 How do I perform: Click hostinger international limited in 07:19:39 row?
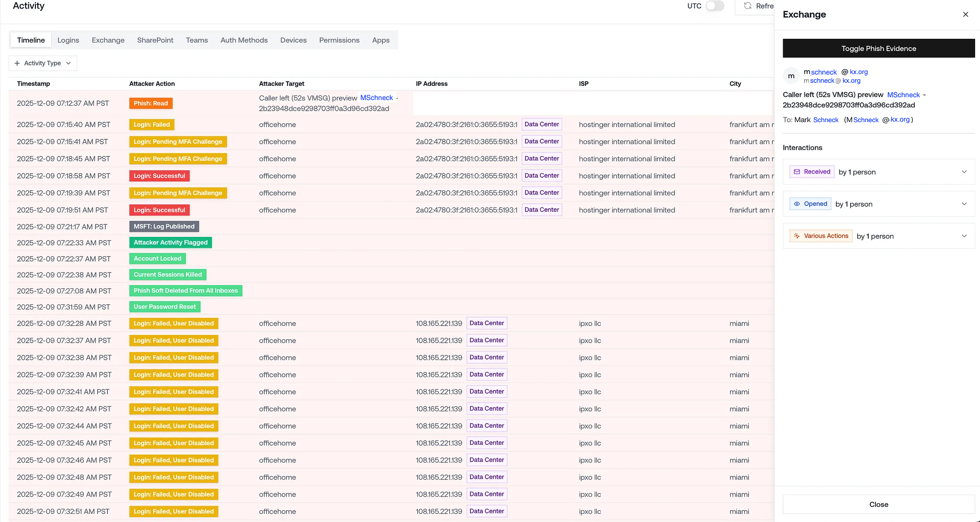[627, 193]
